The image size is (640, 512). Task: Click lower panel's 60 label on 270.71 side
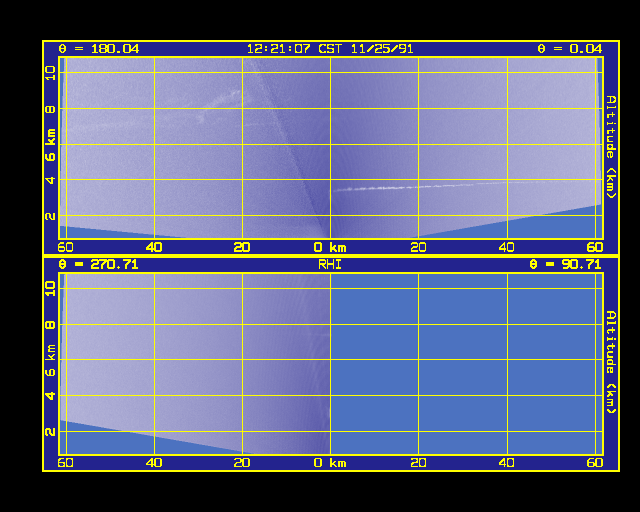[65, 463]
